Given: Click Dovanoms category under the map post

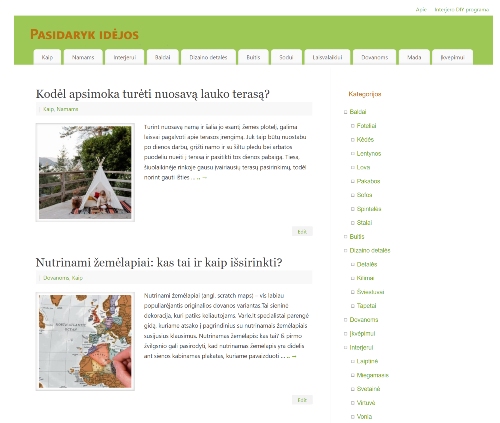Looking at the screenshot, I should tap(56, 278).
